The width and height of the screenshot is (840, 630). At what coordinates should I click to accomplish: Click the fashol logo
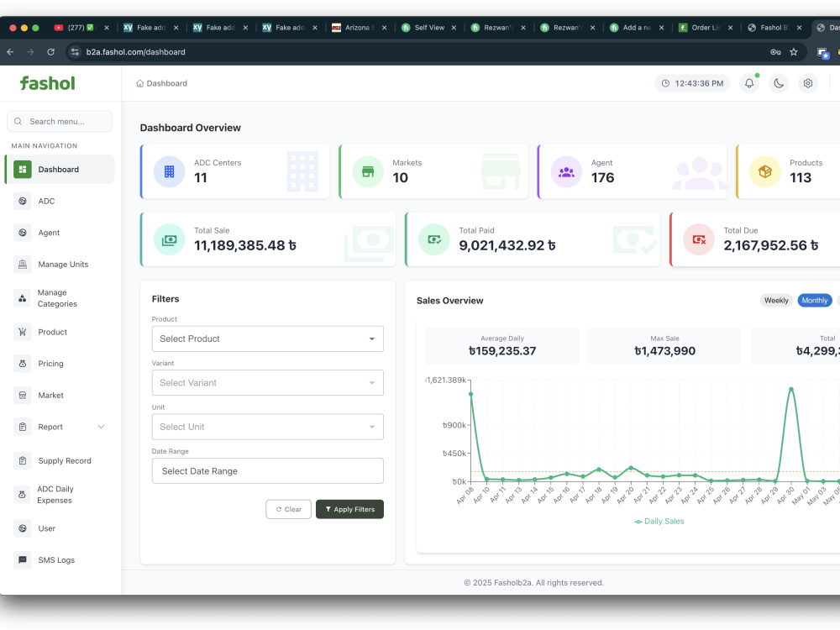[47, 83]
